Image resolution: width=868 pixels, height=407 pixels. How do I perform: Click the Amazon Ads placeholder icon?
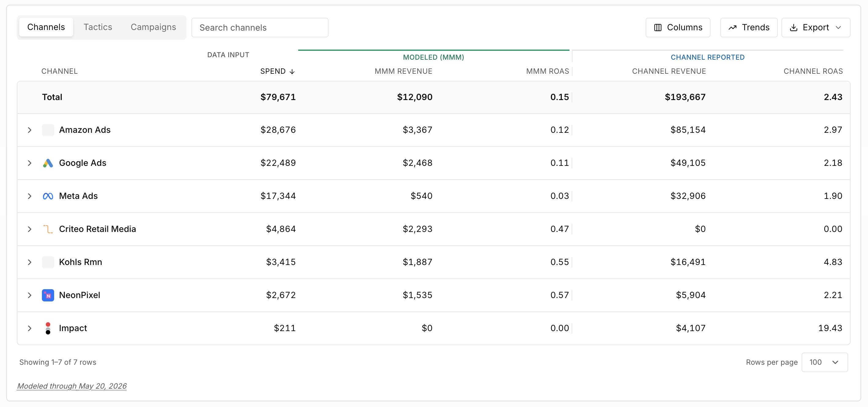tap(48, 130)
